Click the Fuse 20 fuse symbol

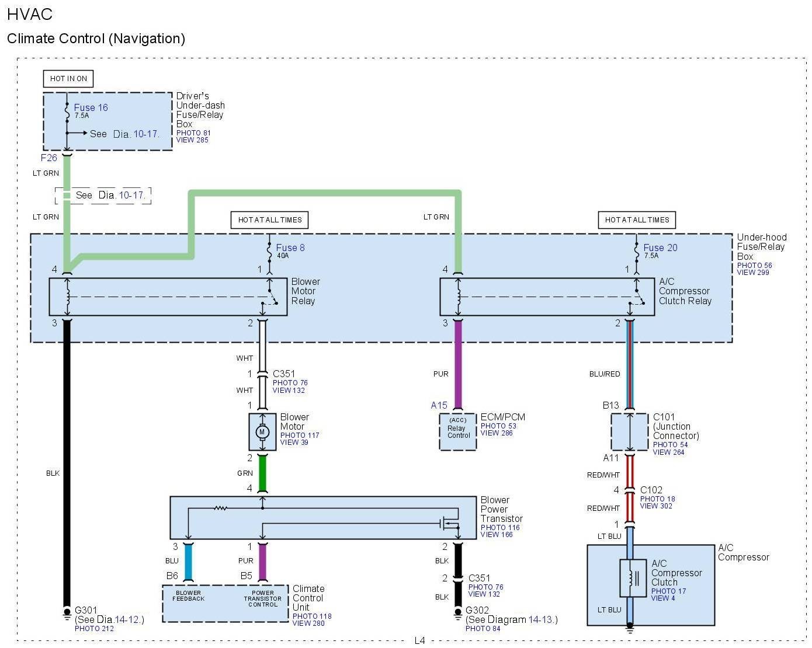(636, 250)
